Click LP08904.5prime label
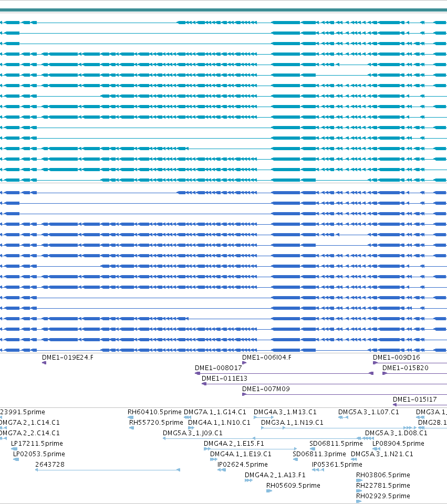 coord(398,444)
